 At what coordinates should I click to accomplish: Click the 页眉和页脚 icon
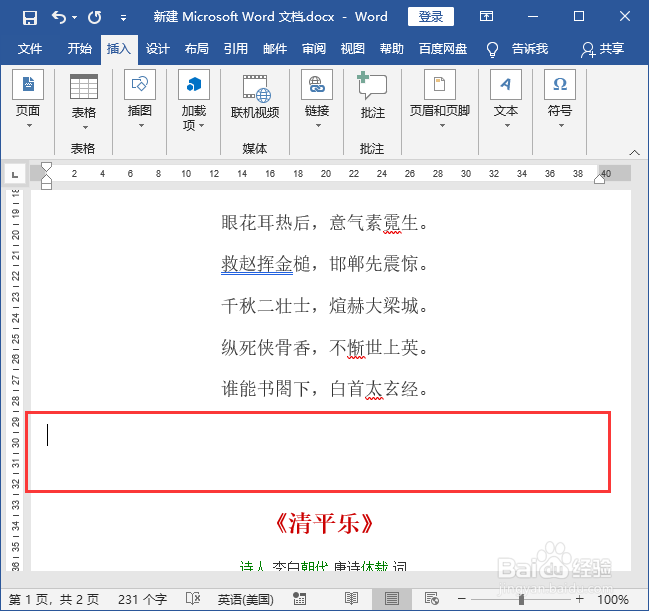tap(440, 85)
